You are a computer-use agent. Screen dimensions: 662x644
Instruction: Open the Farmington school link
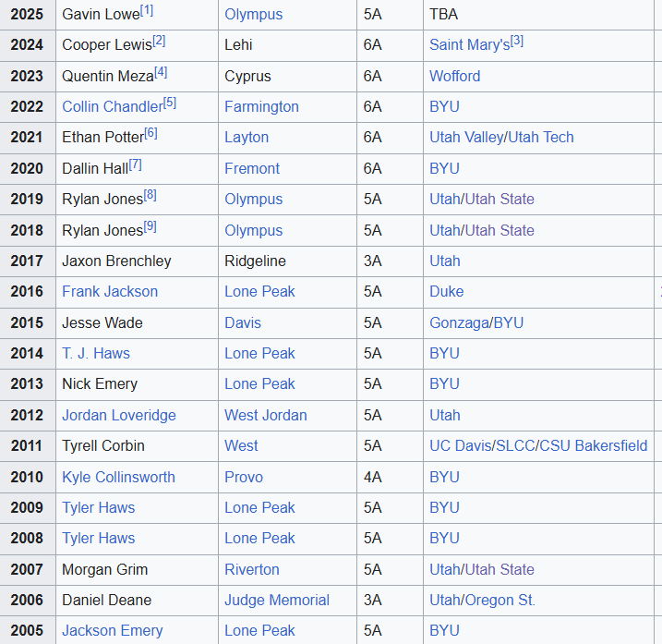261,106
